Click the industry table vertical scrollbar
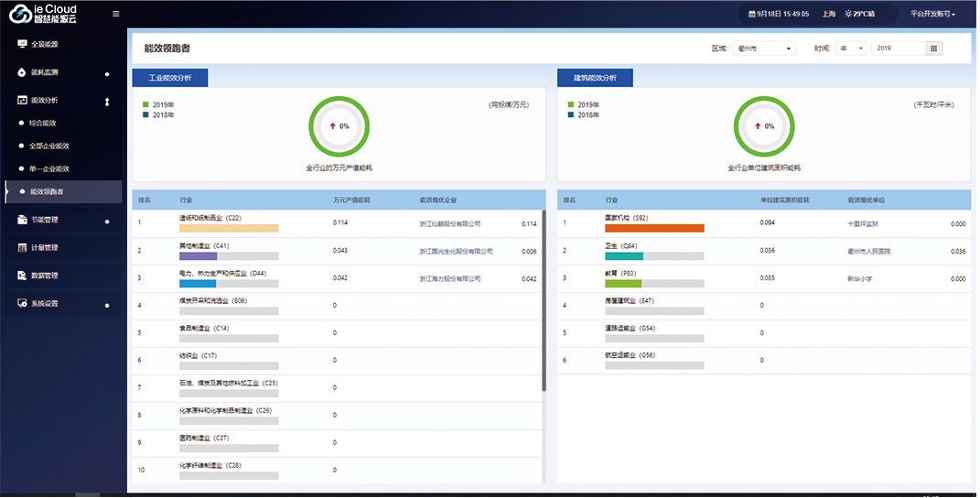The width and height of the screenshot is (980, 498). (x=544, y=302)
